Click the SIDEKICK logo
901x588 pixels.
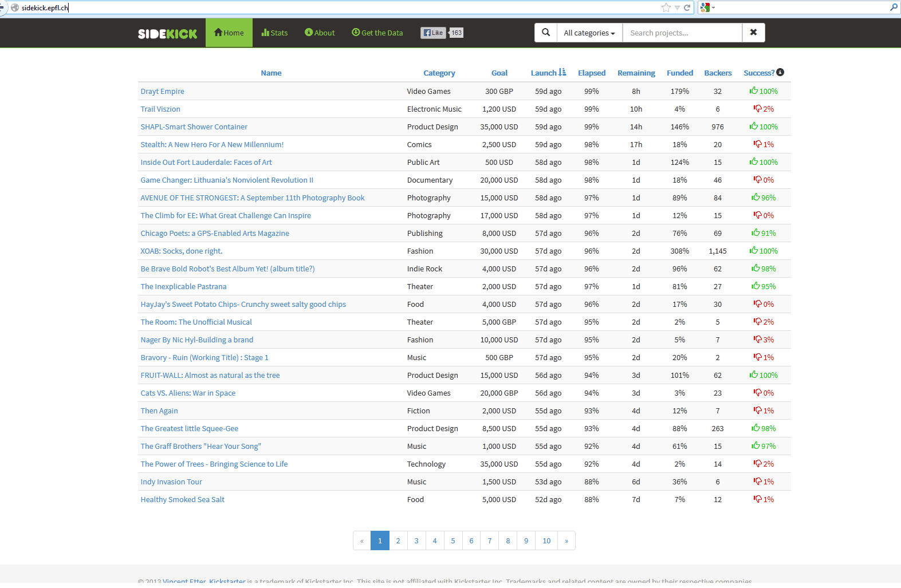pyautogui.click(x=167, y=33)
